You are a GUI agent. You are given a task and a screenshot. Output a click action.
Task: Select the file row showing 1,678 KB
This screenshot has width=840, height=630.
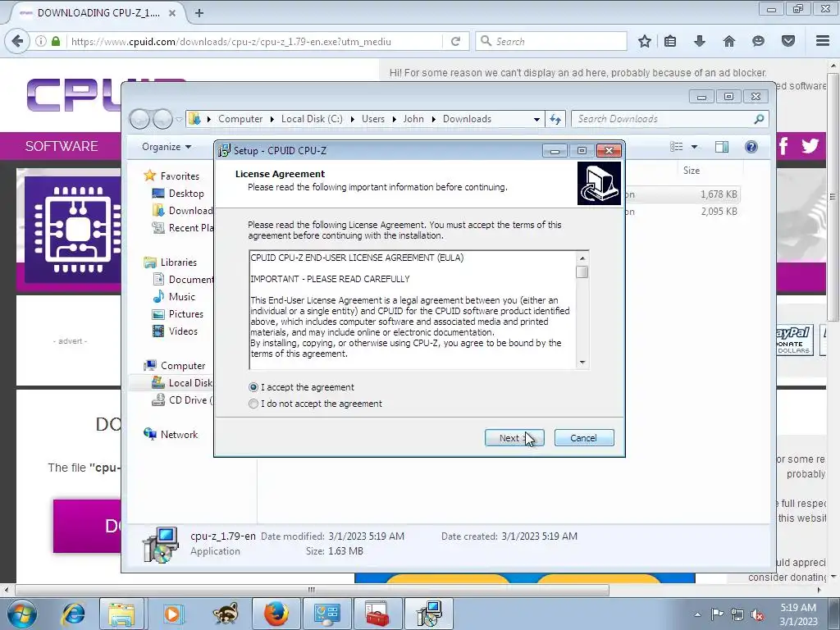(683, 194)
